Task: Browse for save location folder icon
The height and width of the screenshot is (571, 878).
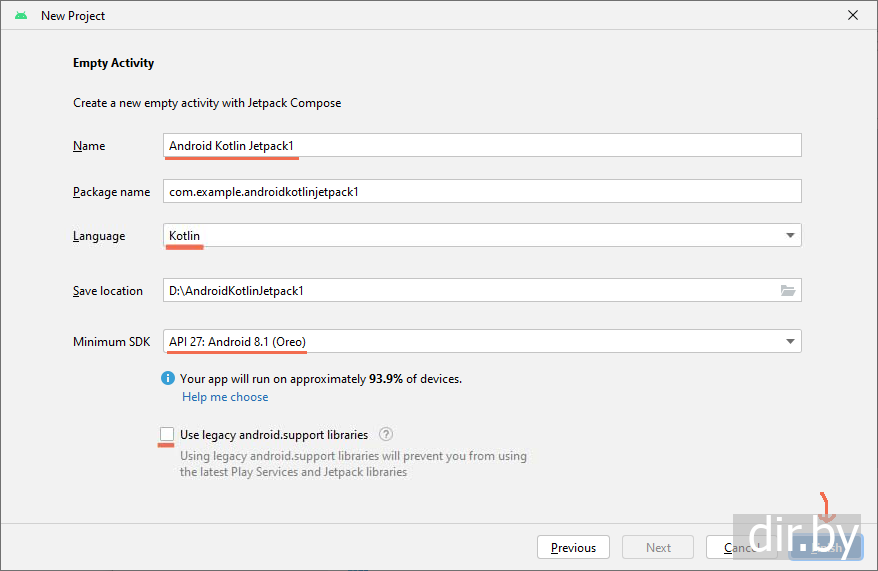Action: click(x=788, y=291)
